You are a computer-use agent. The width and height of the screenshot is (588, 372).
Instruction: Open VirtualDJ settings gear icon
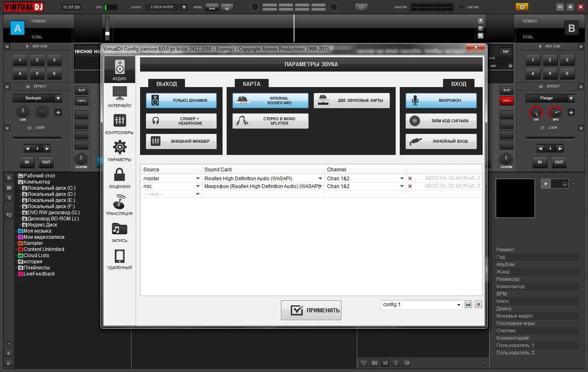tap(522, 7)
